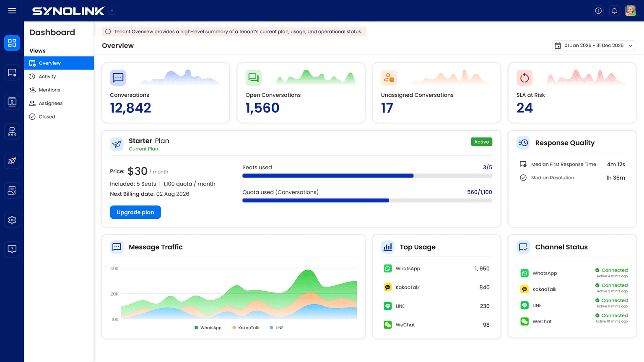
Task: Click the Unassigned Conversations count 17
Action: pyautogui.click(x=387, y=108)
